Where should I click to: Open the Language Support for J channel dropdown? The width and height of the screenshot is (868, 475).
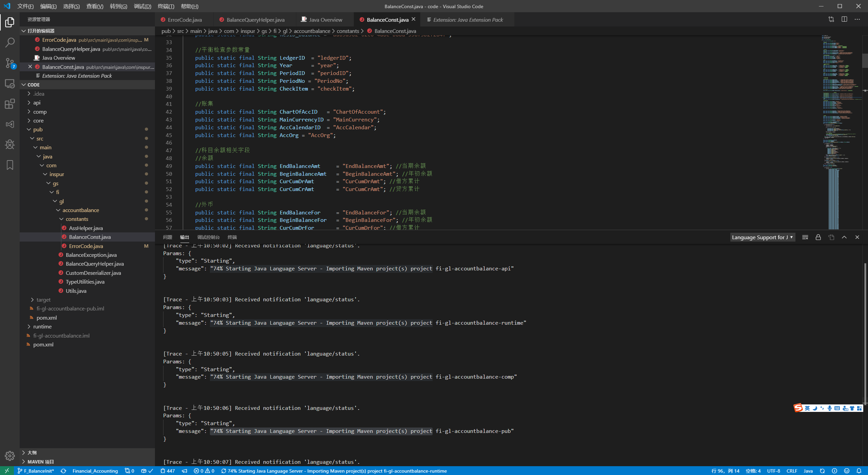coord(762,237)
